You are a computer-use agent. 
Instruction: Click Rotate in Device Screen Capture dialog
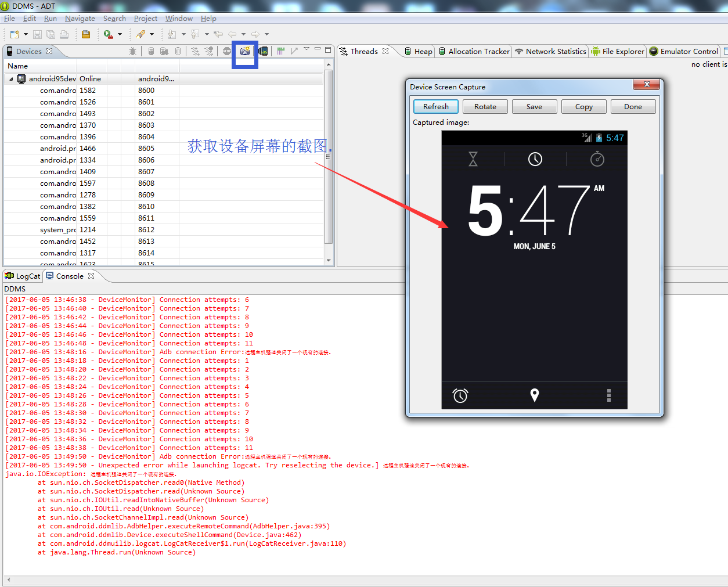pyautogui.click(x=485, y=107)
